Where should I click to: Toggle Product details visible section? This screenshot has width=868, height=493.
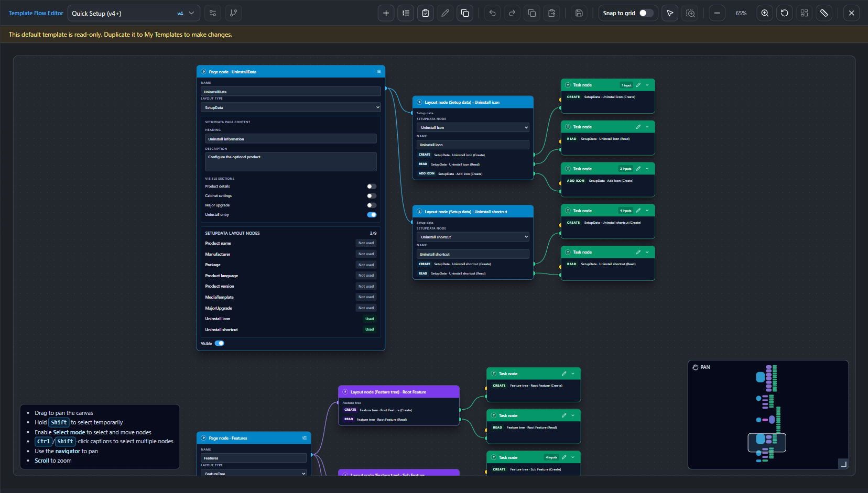(372, 187)
